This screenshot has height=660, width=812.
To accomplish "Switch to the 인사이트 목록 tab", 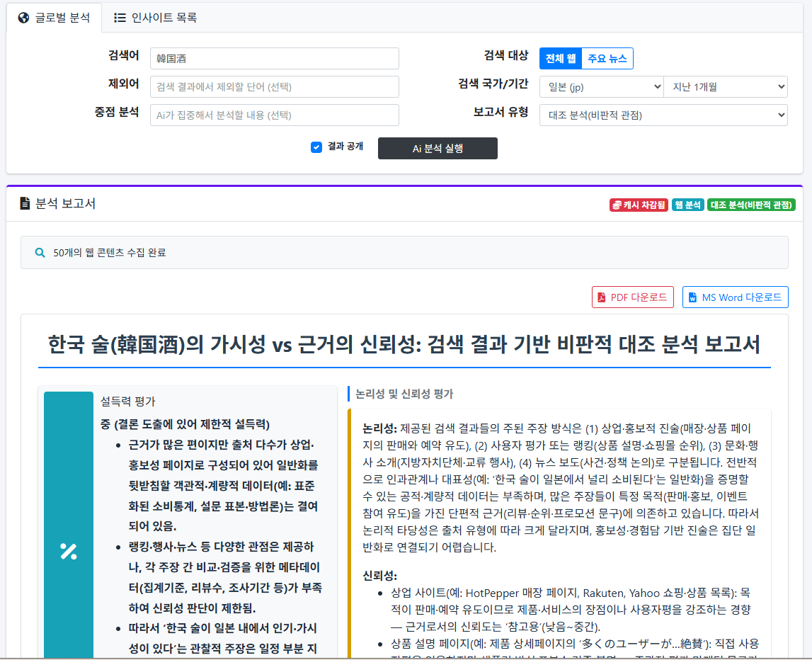I will (154, 18).
